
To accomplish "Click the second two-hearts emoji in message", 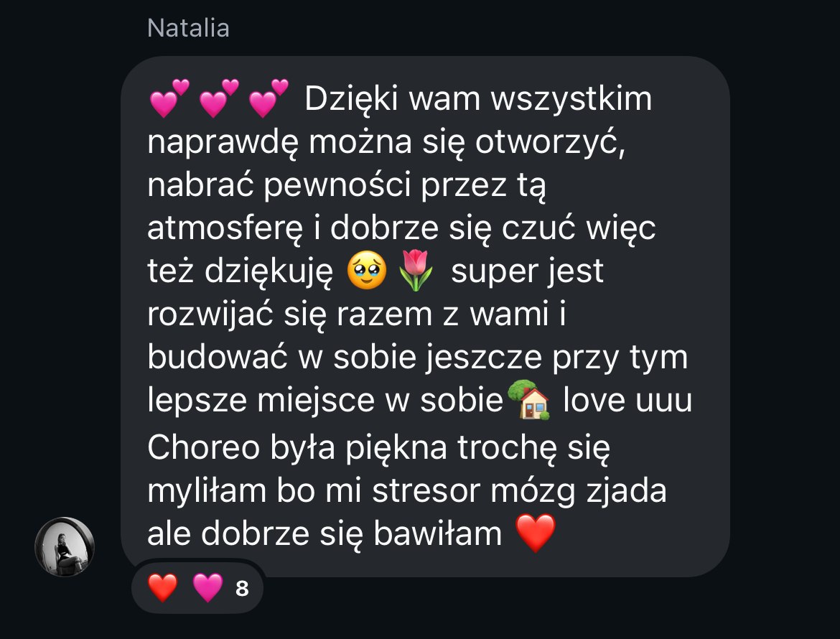I will [x=219, y=98].
